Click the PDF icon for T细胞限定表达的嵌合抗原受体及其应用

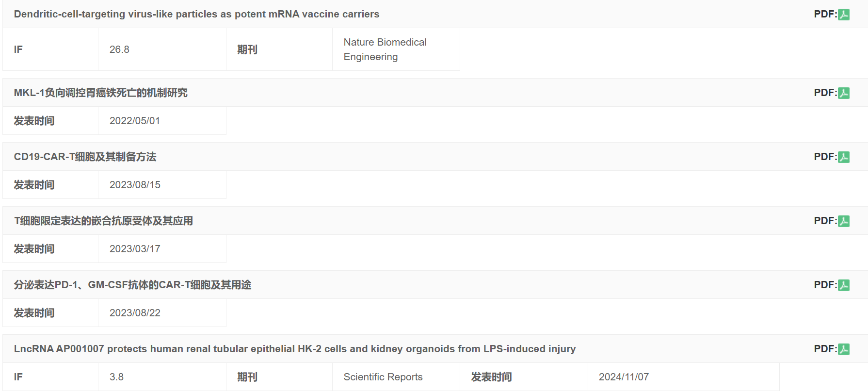(844, 221)
